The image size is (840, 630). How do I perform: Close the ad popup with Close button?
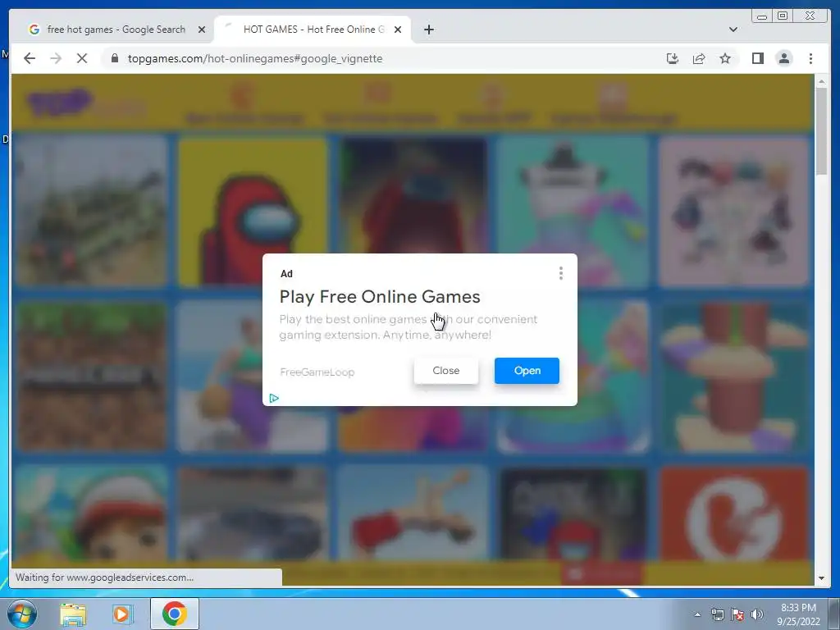click(x=445, y=371)
